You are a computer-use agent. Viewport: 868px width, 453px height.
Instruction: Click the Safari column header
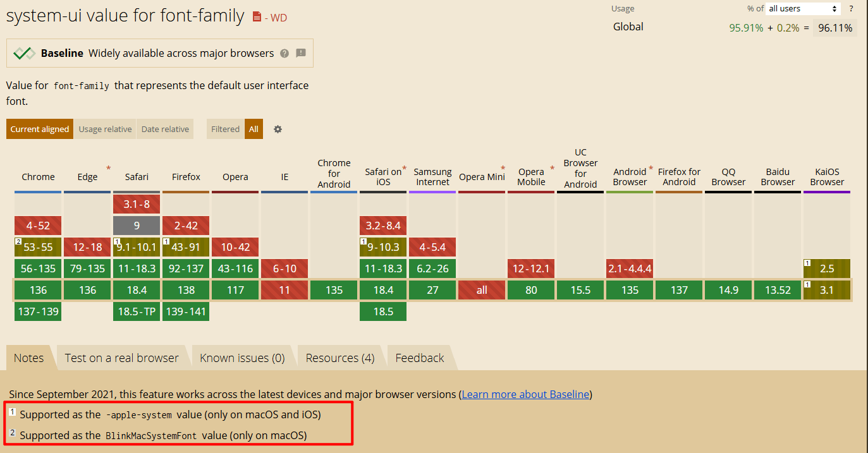(x=137, y=177)
